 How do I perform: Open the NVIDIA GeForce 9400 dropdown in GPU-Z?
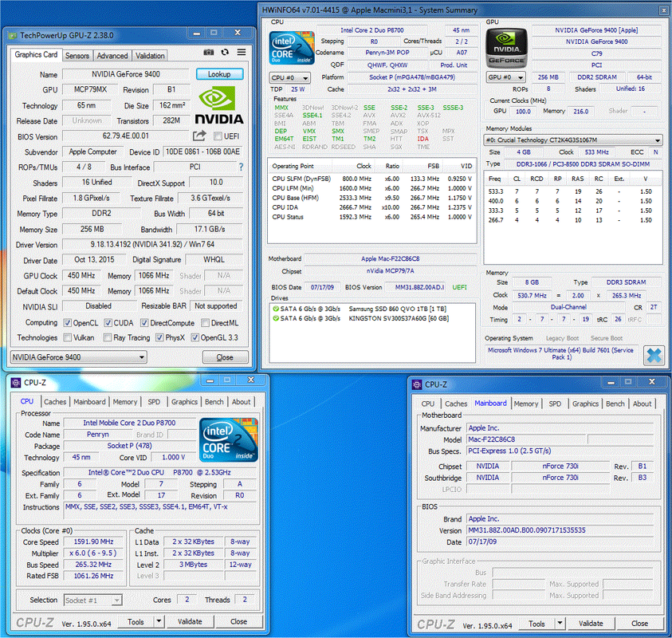[78, 357]
